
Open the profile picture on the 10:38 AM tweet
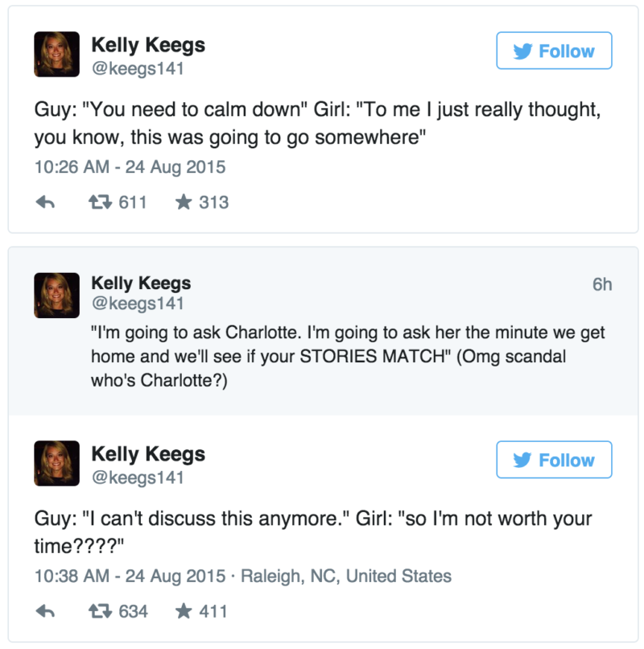tap(56, 463)
